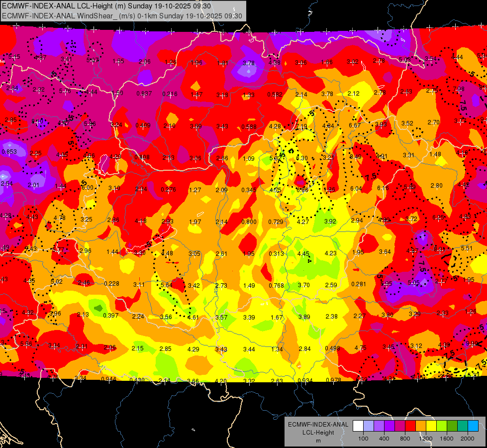Click the 8.10 wind shear value
The height and width of the screenshot is (448, 487).
pos(37,121)
